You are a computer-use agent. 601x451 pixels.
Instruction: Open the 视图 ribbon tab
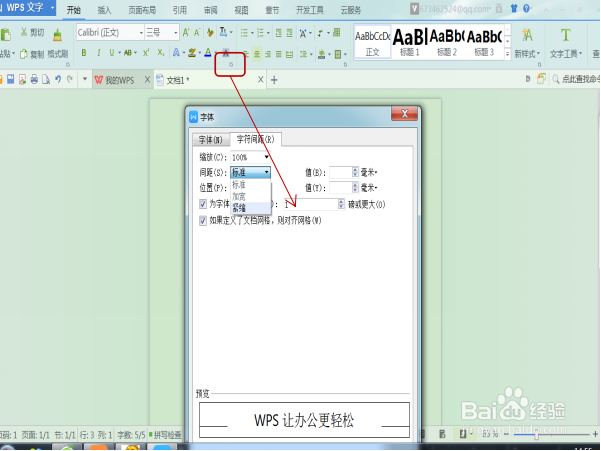(x=241, y=10)
